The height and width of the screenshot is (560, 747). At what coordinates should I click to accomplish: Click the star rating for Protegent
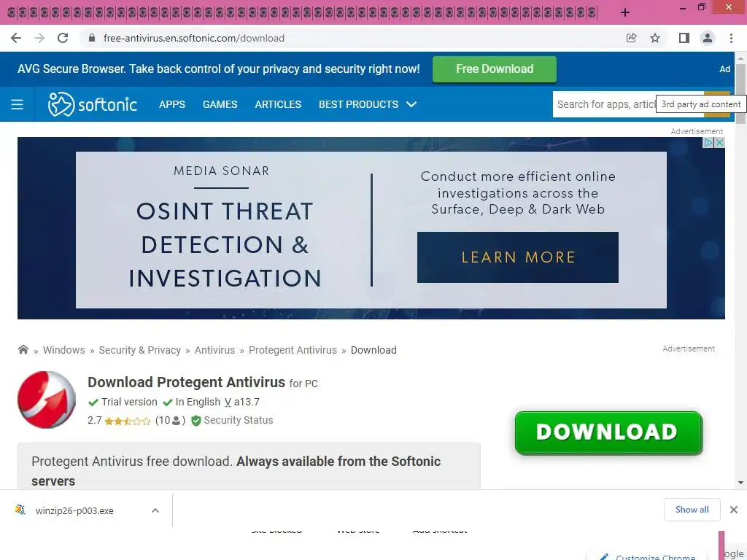pyautogui.click(x=127, y=421)
